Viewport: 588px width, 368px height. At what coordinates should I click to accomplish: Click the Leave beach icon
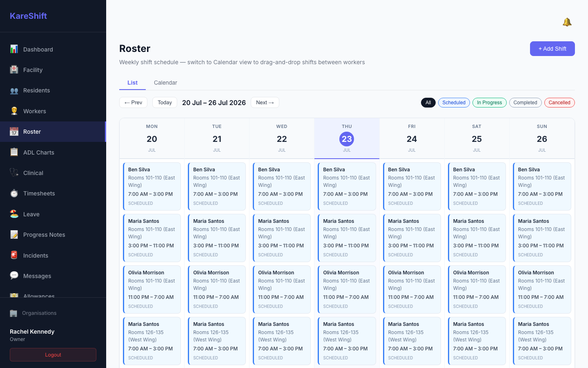[x=14, y=214]
